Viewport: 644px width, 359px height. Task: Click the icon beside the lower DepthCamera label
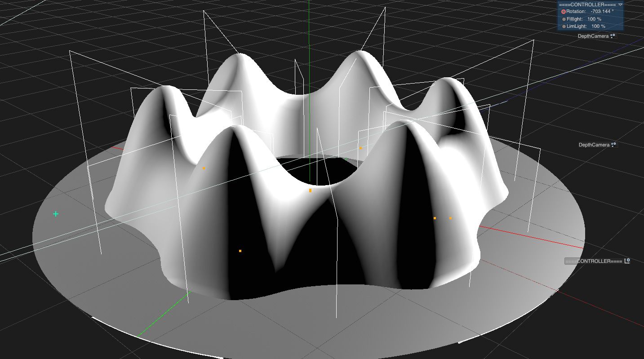(x=614, y=145)
